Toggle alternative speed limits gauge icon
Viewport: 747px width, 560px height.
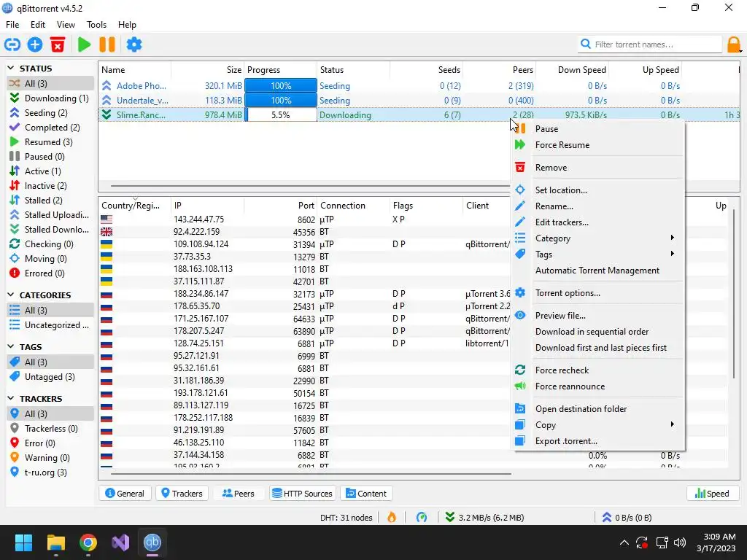click(x=422, y=517)
